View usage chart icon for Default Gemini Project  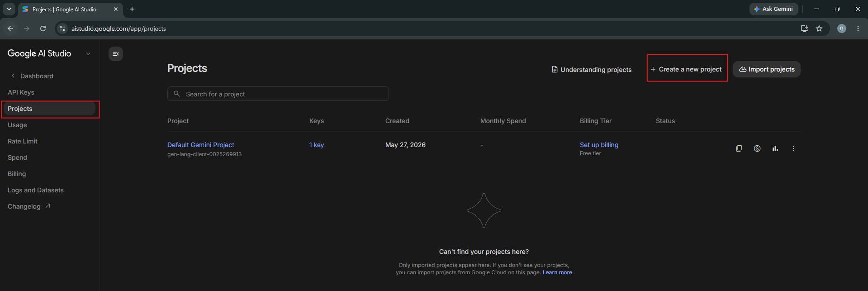coord(775,148)
